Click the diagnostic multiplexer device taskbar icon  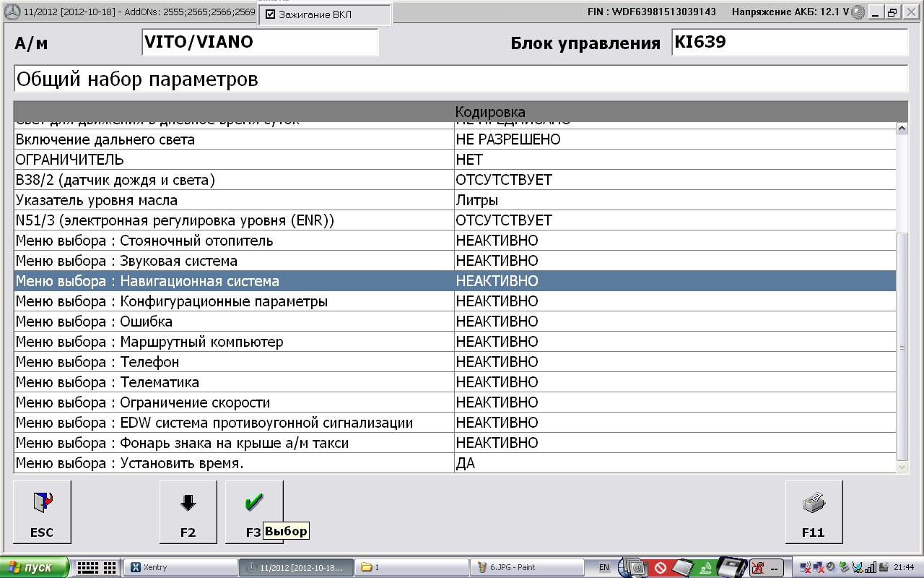coord(732,567)
